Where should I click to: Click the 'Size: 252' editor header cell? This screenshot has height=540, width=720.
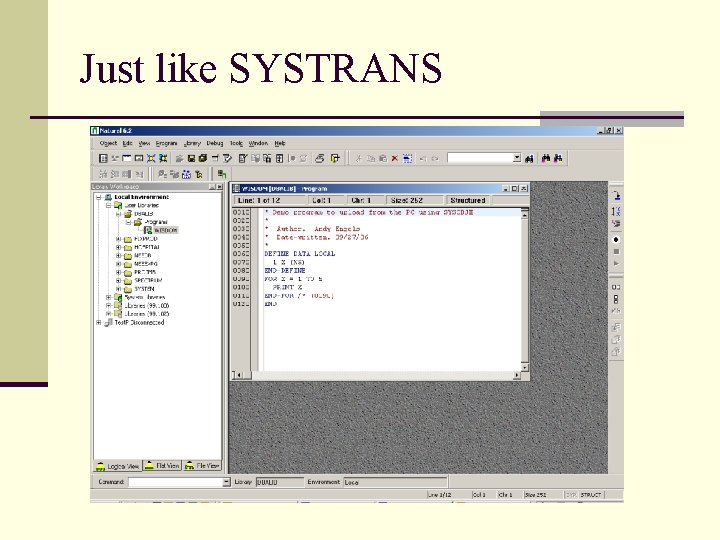(414, 200)
